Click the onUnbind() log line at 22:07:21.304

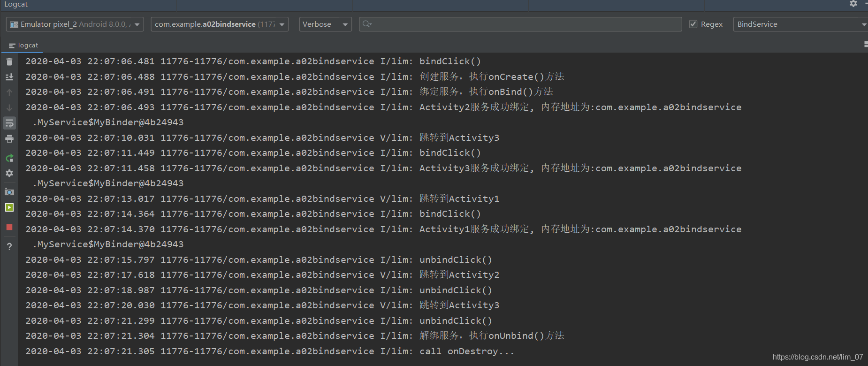pos(295,335)
